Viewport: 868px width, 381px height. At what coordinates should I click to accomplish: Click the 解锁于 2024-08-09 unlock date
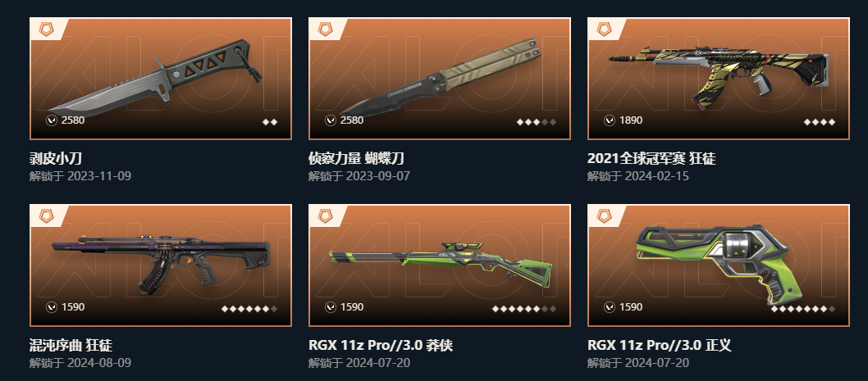coord(80,363)
